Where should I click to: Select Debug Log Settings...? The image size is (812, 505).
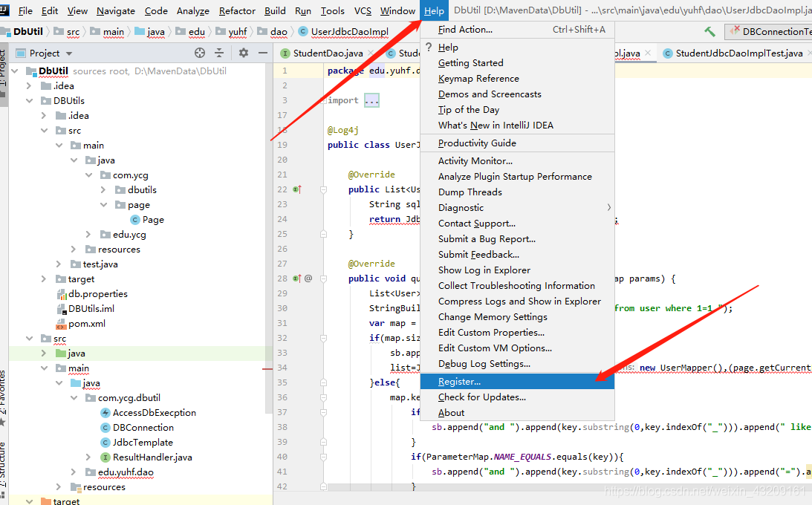(x=517, y=363)
